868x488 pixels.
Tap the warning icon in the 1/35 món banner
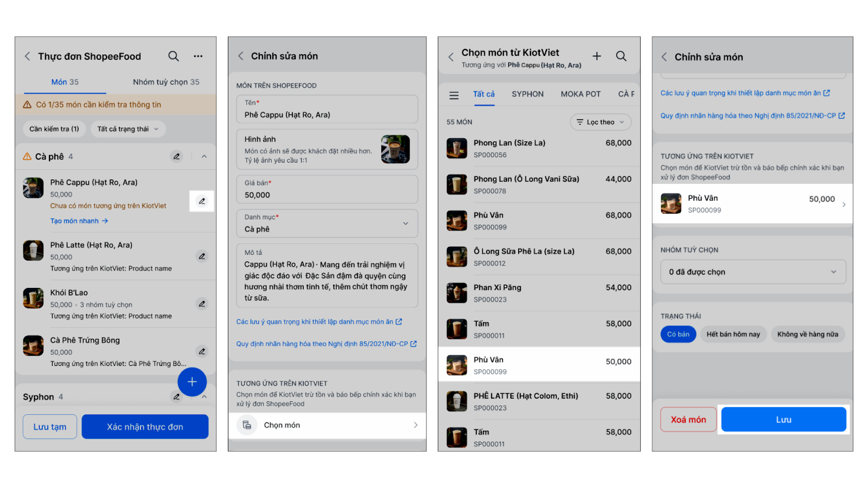coord(27,105)
